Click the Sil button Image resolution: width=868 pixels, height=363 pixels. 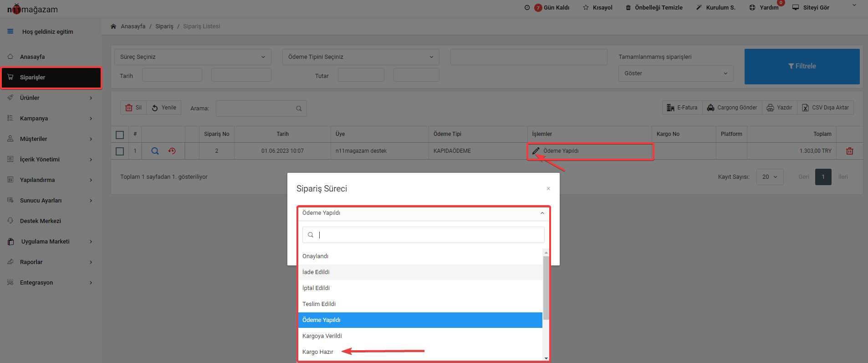133,108
